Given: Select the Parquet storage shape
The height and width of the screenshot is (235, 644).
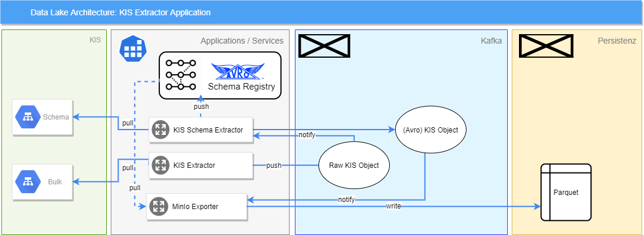Looking at the screenshot, I should coord(566,193).
